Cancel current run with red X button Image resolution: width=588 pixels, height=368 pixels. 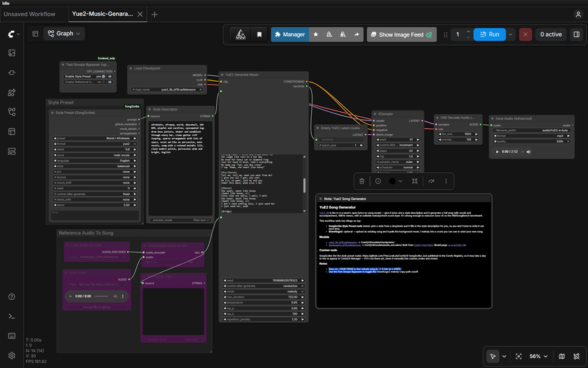pos(525,34)
